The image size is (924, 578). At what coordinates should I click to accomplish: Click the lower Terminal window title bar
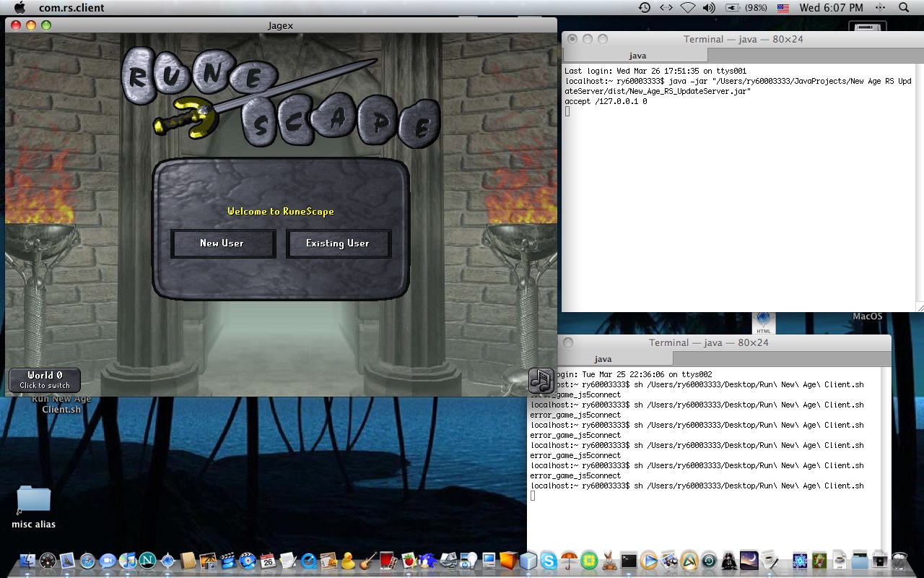(x=709, y=342)
